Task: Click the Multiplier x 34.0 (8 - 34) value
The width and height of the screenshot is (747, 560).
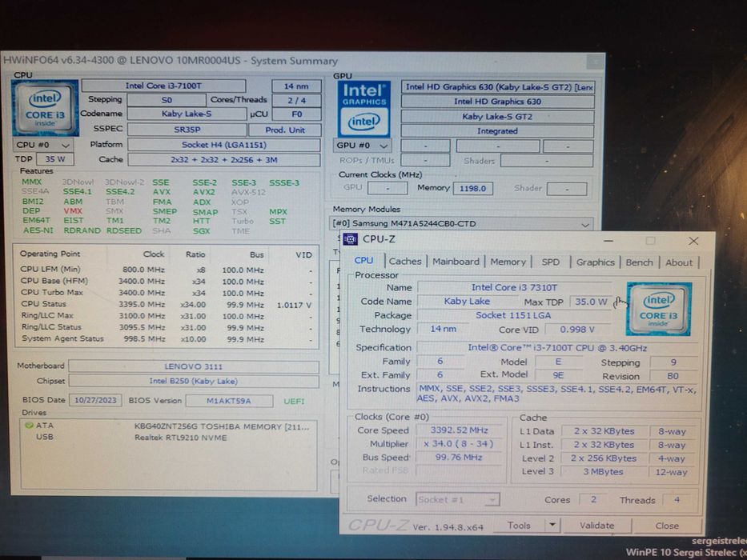Action: coord(460,444)
